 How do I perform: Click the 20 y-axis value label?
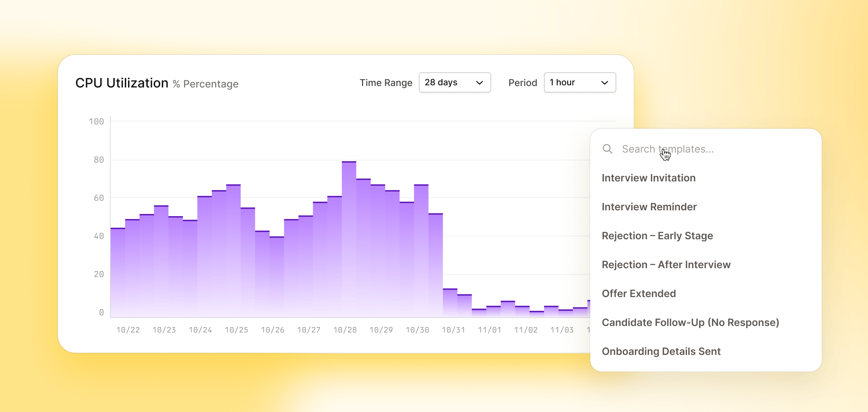[99, 274]
